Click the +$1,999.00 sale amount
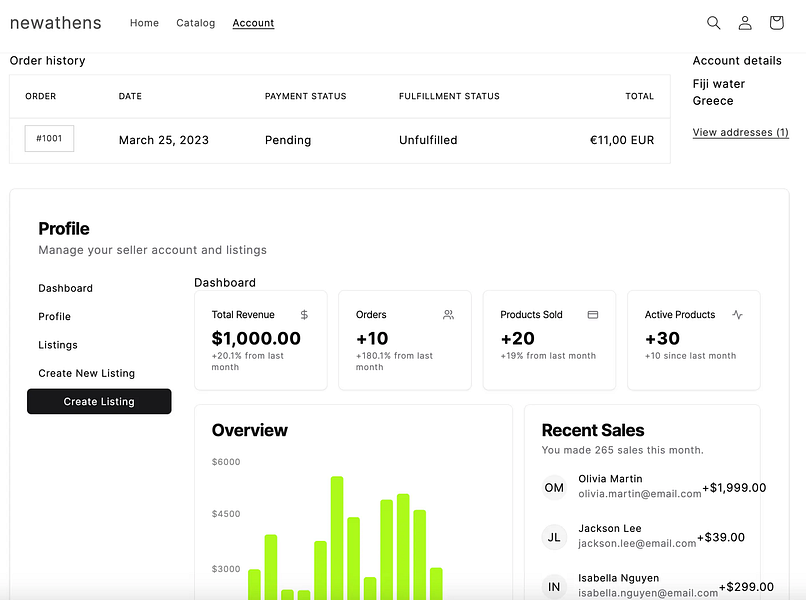Screen dimensions: 806x600 pyautogui.click(x=734, y=487)
